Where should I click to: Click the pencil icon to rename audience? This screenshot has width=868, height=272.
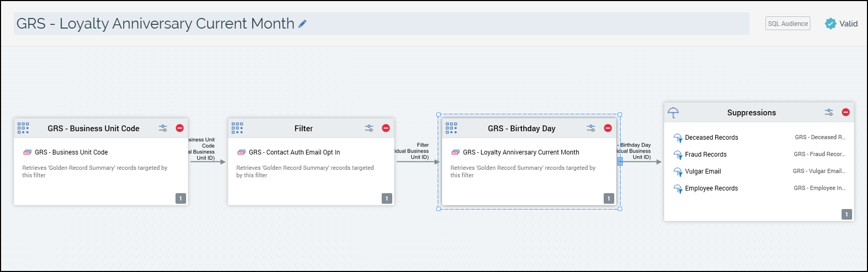(x=302, y=24)
